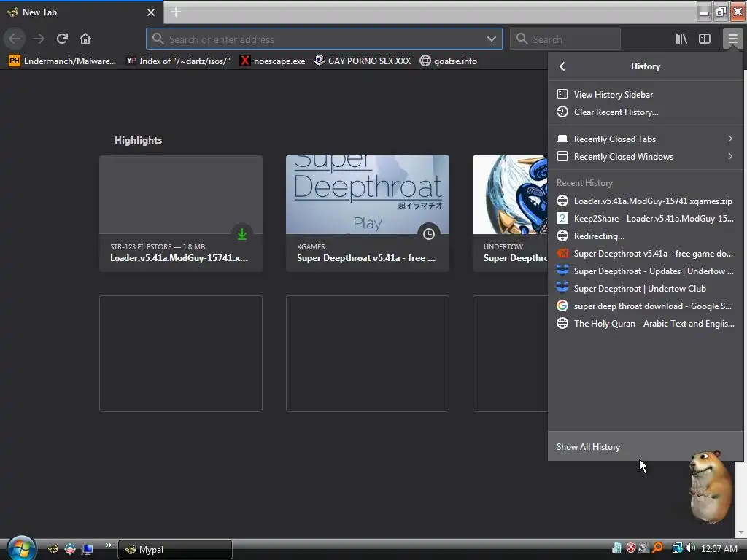This screenshot has width=747, height=560.
Task: Open the address bar dropdown arrow
Action: (x=492, y=39)
